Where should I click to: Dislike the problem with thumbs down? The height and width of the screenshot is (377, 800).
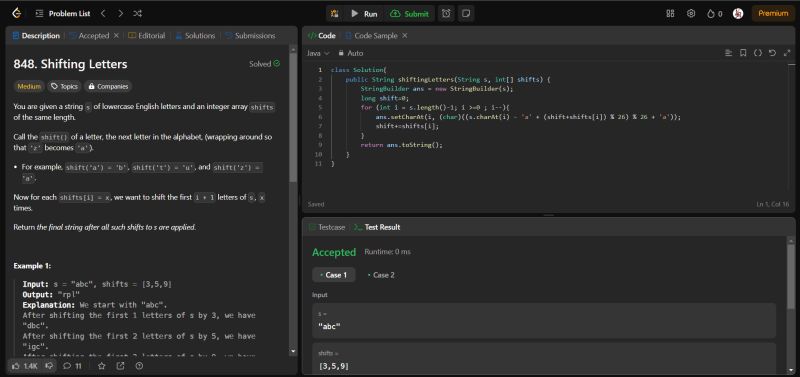pos(49,366)
